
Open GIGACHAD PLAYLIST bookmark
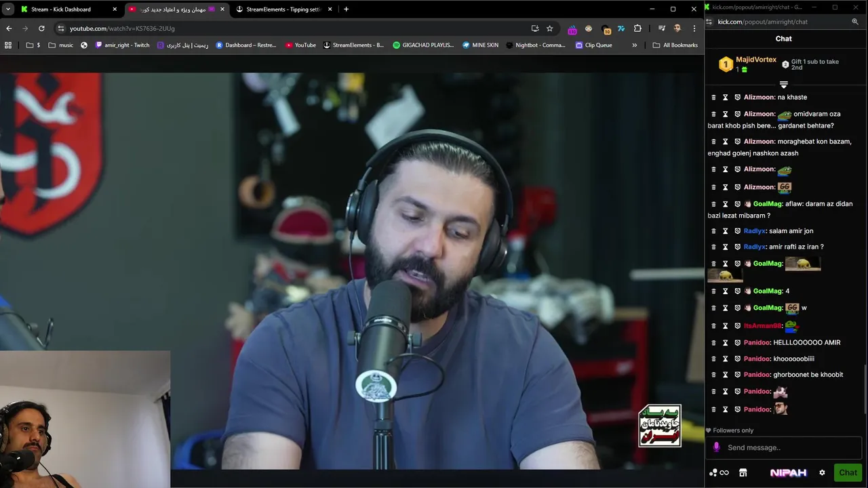point(423,45)
